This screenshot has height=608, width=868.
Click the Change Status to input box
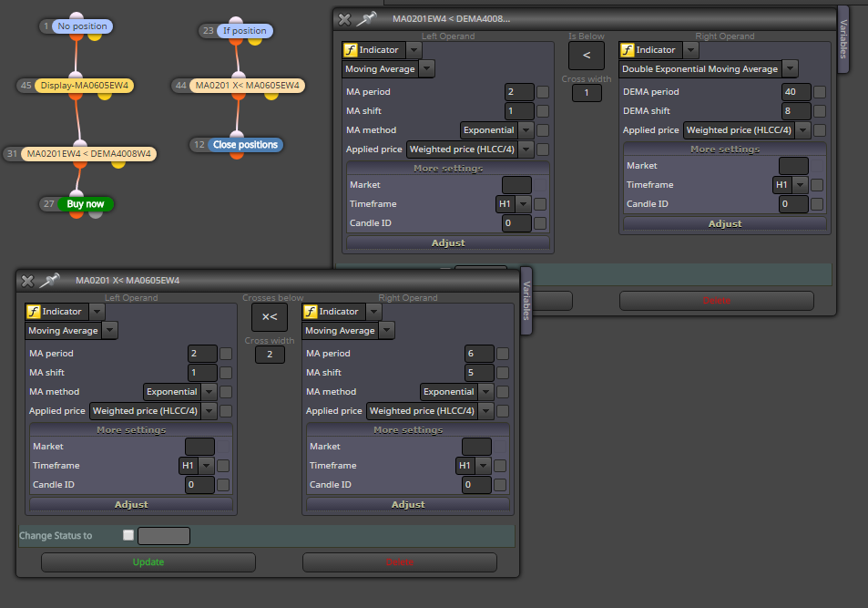coord(164,535)
